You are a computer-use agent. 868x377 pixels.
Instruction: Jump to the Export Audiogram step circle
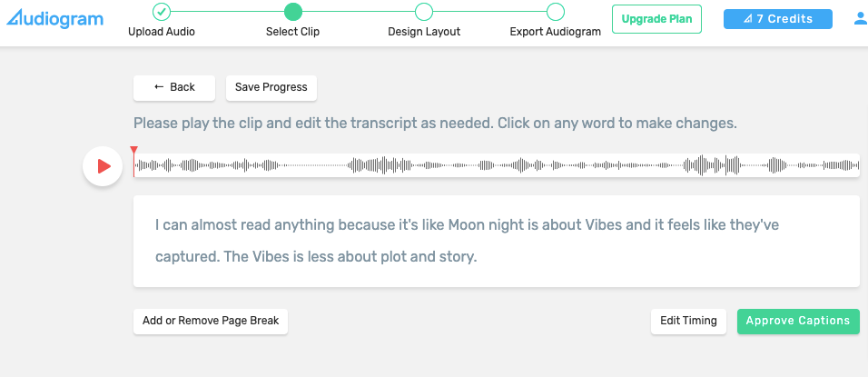click(556, 12)
